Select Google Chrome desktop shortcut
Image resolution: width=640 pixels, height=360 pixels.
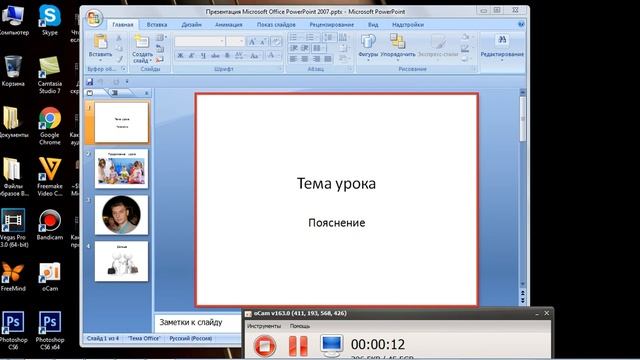[50, 126]
